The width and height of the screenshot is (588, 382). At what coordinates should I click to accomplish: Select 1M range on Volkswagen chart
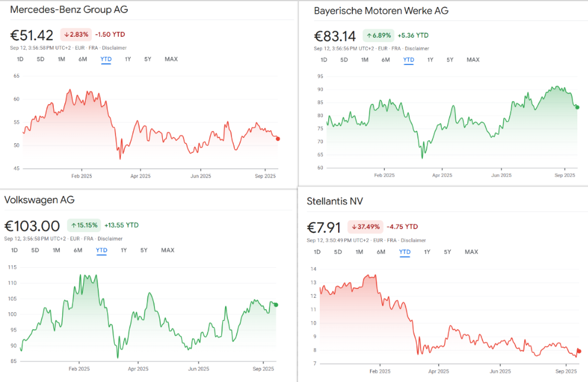[x=56, y=251]
